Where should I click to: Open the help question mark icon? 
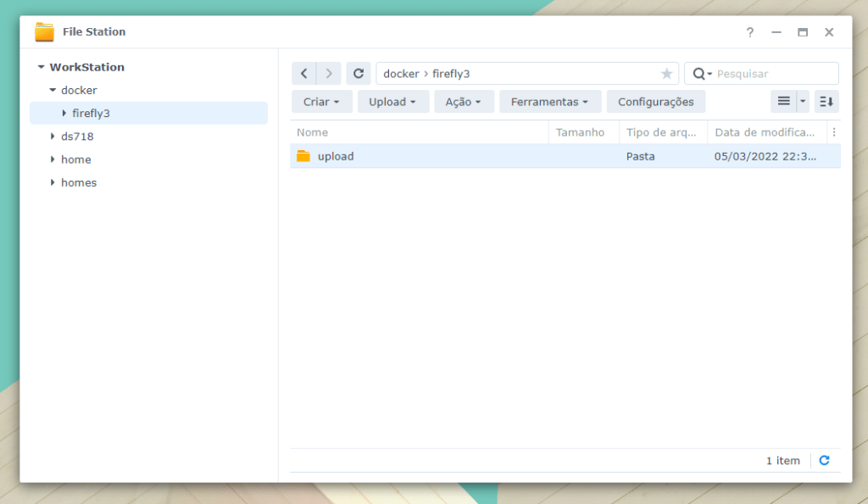click(749, 32)
